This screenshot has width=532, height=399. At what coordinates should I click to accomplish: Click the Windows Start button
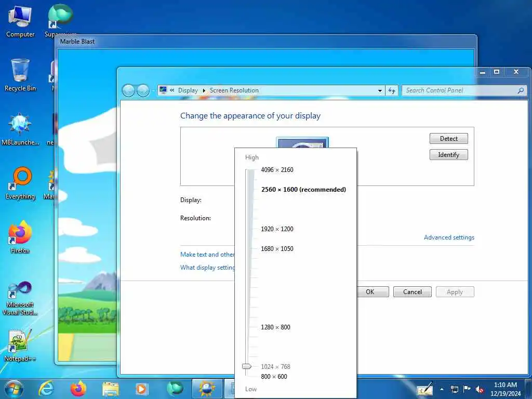click(14, 389)
